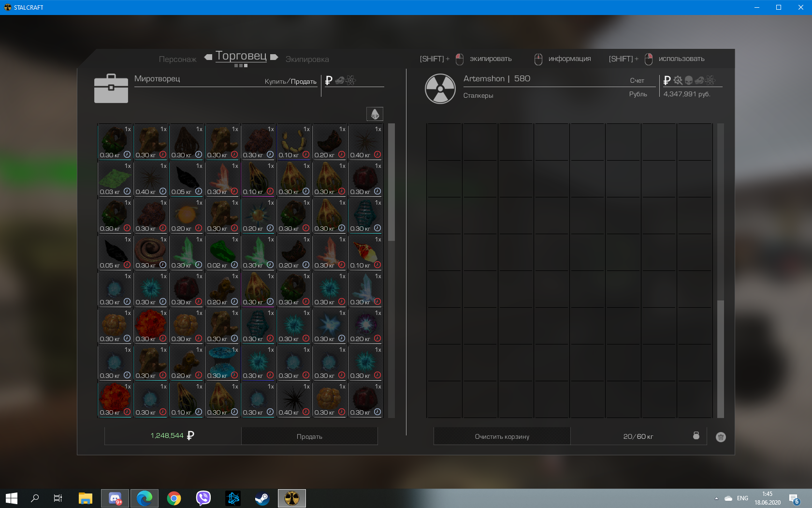This screenshot has height=508, width=812.
Task: Select the purple glowing sphere 0.20 кг
Action: click(365, 326)
